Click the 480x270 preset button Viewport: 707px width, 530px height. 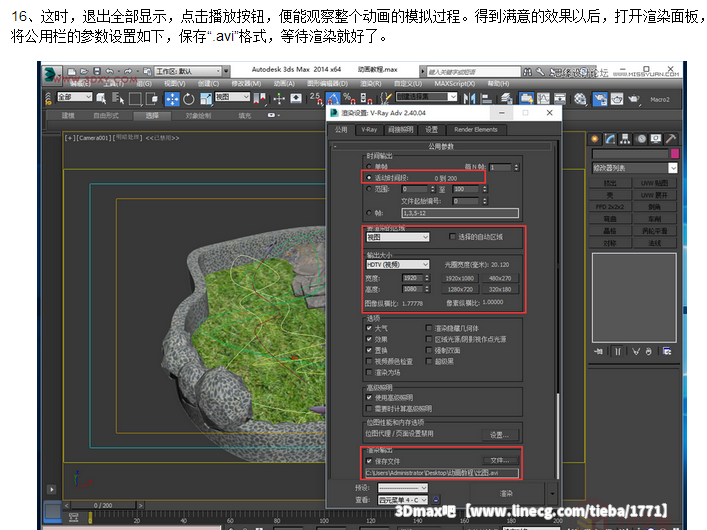(x=500, y=278)
